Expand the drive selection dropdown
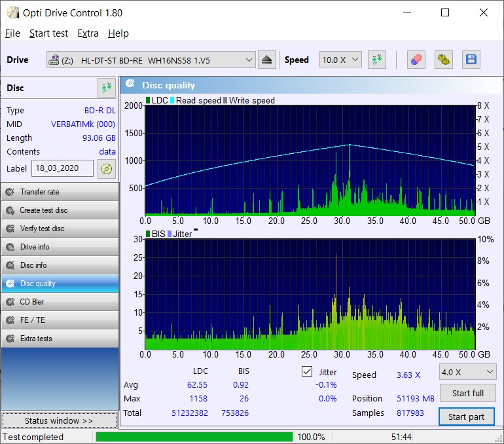The height and width of the screenshot is (444, 504). 249,60
